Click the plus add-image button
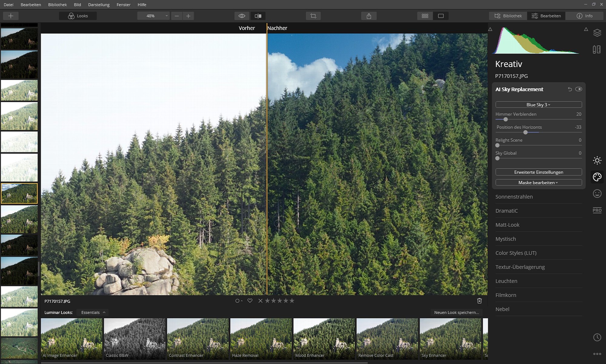Screen dimensions: 606x364 (11, 16)
